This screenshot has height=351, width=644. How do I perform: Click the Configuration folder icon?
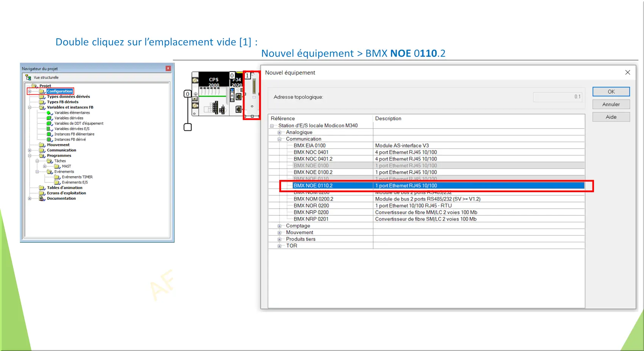point(42,91)
